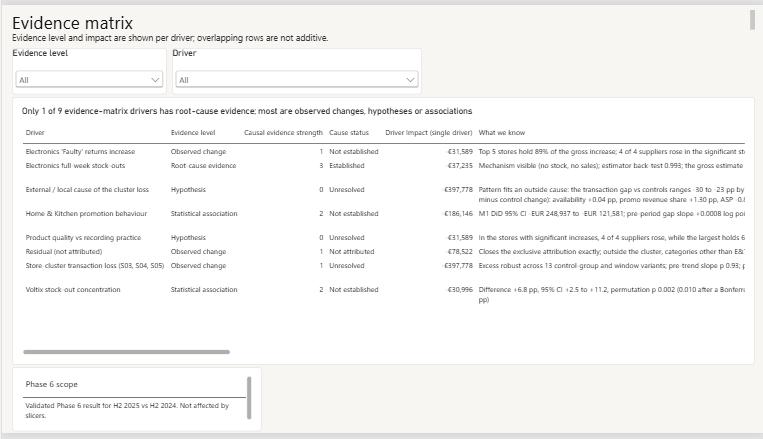Select 'Electronics full-week stock-outs' driver cell
The width and height of the screenshot is (763, 439).
pos(75,165)
